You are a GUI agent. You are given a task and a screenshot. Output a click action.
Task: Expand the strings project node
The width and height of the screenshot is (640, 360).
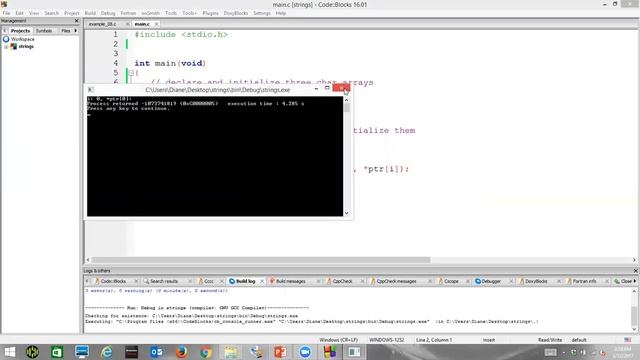tap(6, 47)
